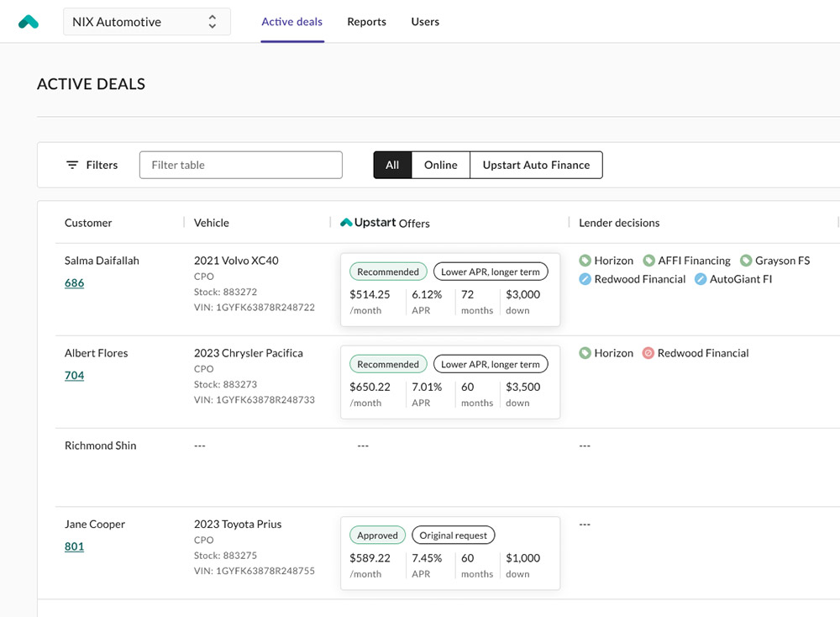Click AFFI Financing approved status icon
Screen dimensions: 840x617
[648, 261]
